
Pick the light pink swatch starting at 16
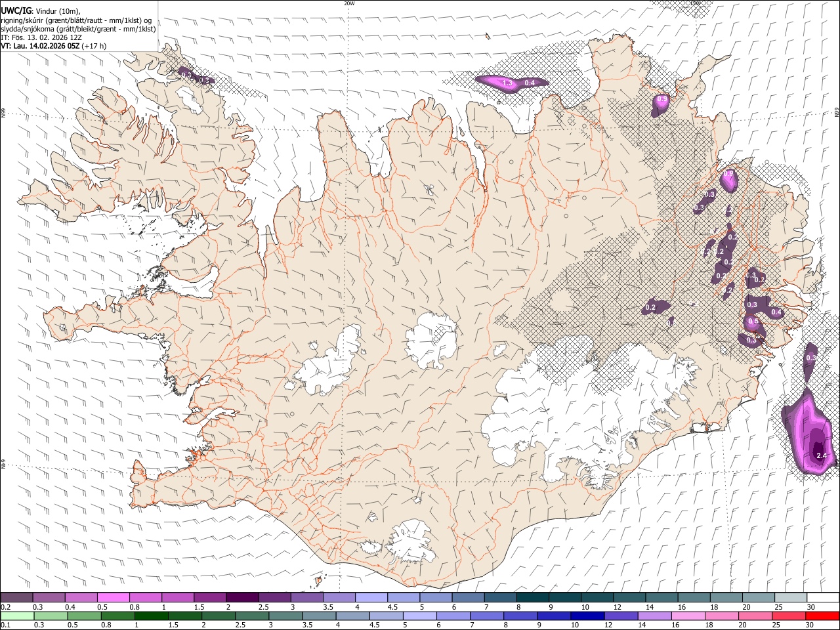(x=687, y=616)
